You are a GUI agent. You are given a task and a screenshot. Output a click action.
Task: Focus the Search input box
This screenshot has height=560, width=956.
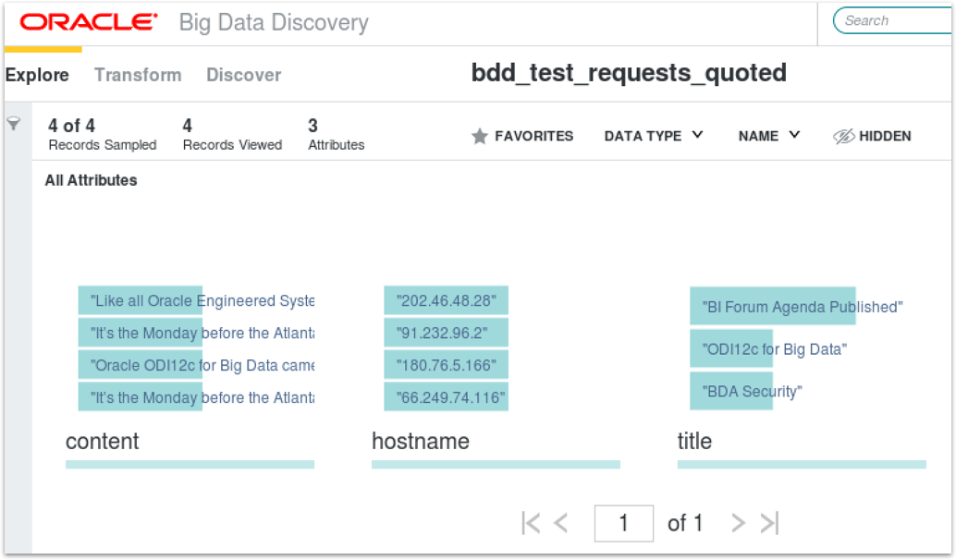click(x=893, y=20)
